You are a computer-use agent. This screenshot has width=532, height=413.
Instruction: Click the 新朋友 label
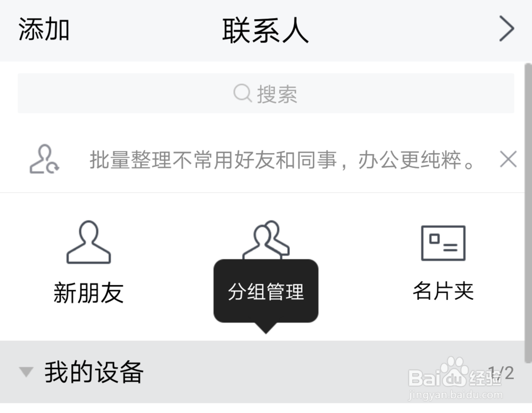click(88, 293)
